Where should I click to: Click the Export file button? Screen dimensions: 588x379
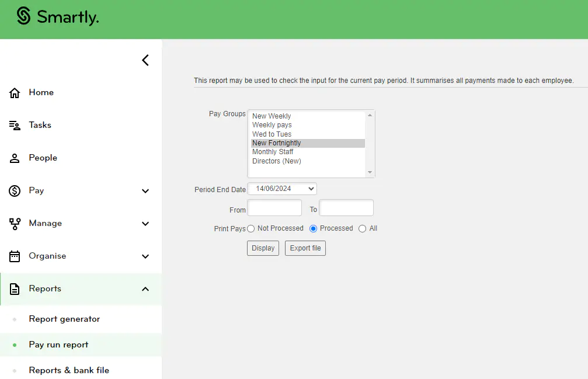305,248
